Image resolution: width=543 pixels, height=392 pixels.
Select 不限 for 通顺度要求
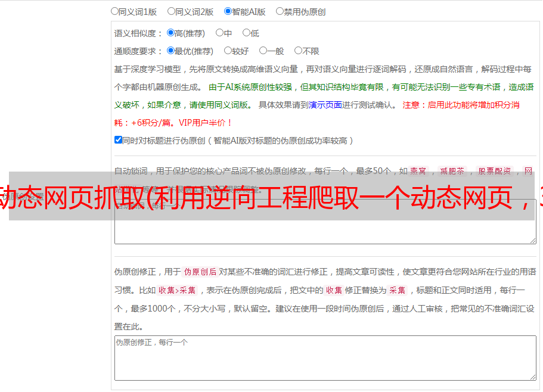point(298,51)
